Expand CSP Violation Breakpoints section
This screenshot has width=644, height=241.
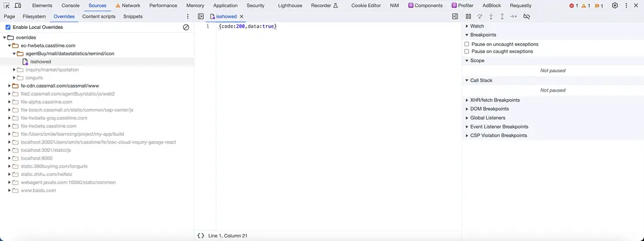pyautogui.click(x=467, y=135)
